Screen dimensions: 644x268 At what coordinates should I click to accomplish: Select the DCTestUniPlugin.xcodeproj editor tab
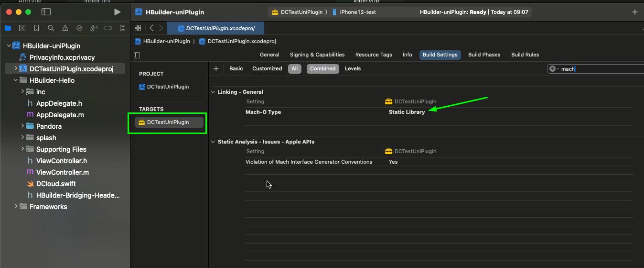pos(216,28)
